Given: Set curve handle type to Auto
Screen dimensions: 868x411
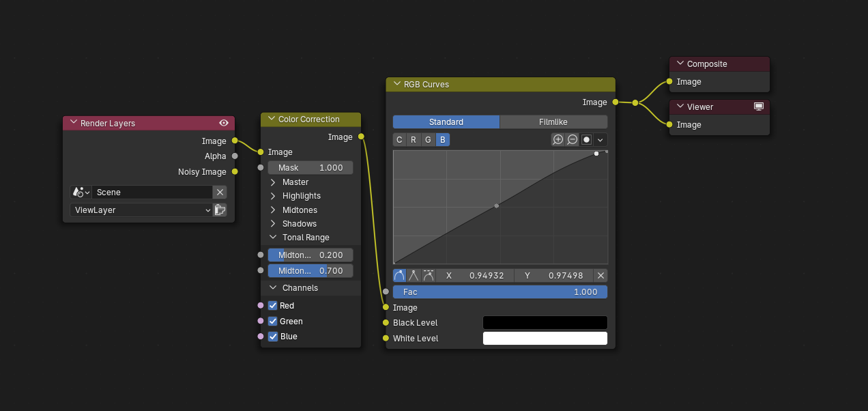Looking at the screenshot, I should 399,276.
